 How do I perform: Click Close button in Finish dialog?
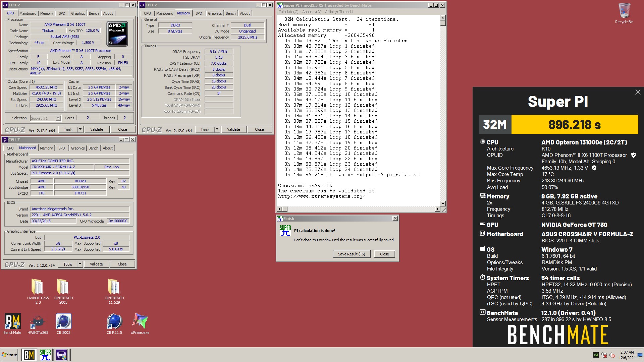(384, 254)
